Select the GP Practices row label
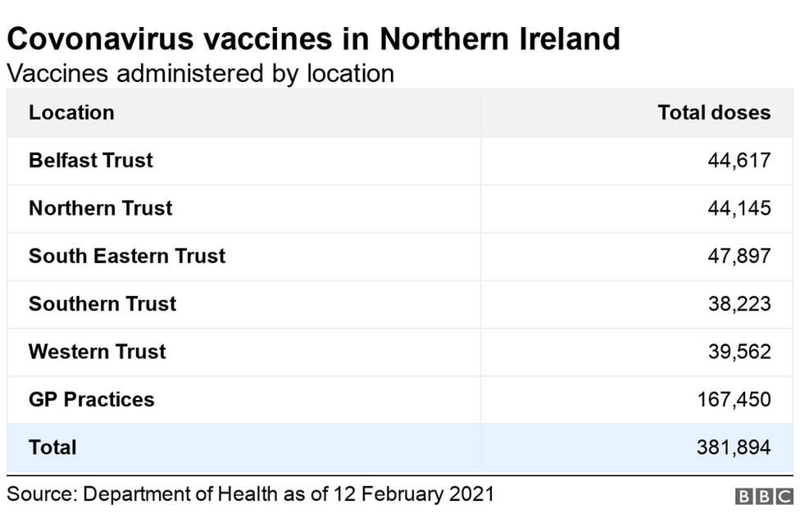Screen dimensions: 800x532 [x=92, y=399]
